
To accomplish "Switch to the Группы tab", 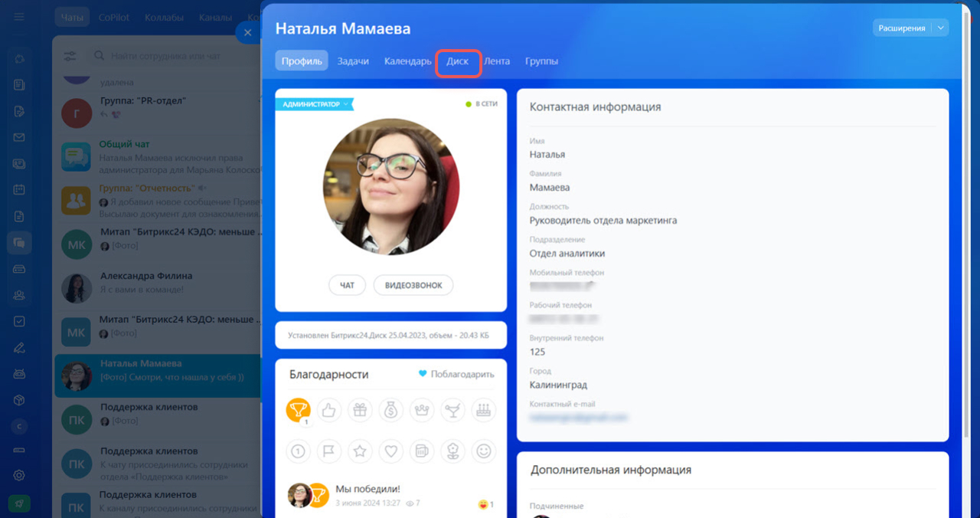I will [542, 61].
